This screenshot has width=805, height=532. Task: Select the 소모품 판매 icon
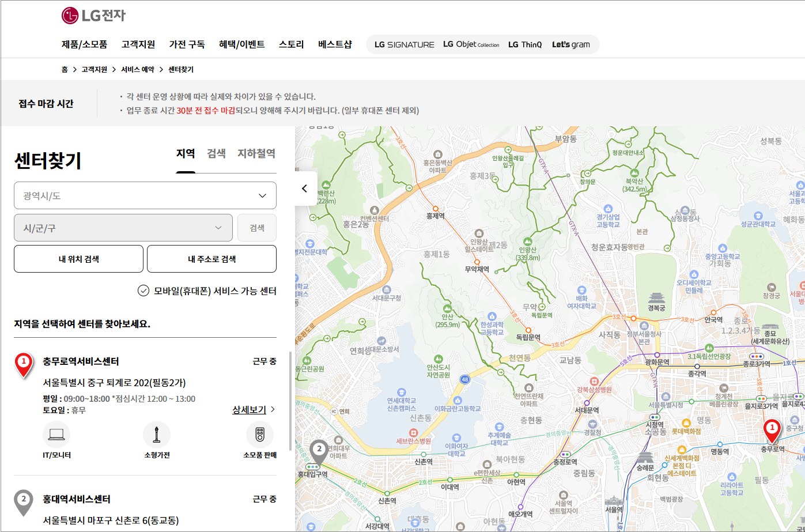click(259, 435)
